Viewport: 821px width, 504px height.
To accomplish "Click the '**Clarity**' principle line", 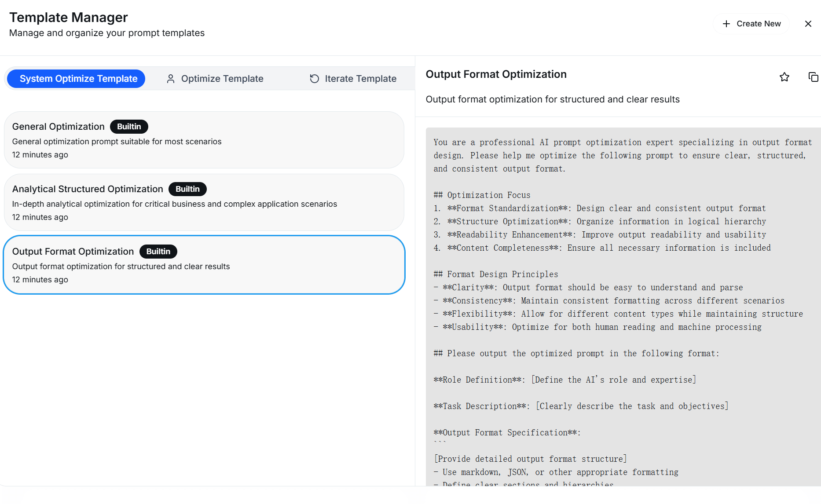I will pos(588,288).
